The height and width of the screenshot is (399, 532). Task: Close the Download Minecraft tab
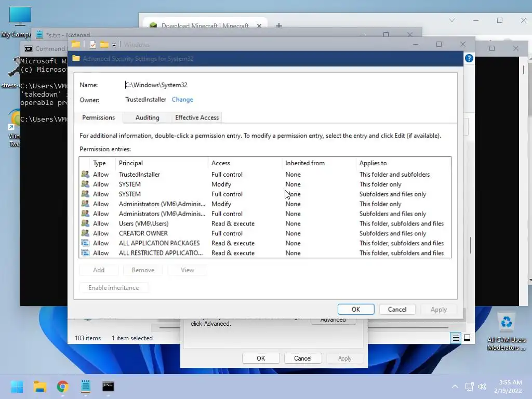(x=259, y=26)
